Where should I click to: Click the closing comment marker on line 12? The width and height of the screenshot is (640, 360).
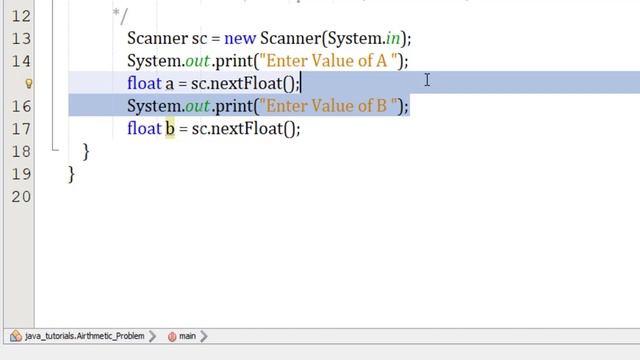pos(120,16)
